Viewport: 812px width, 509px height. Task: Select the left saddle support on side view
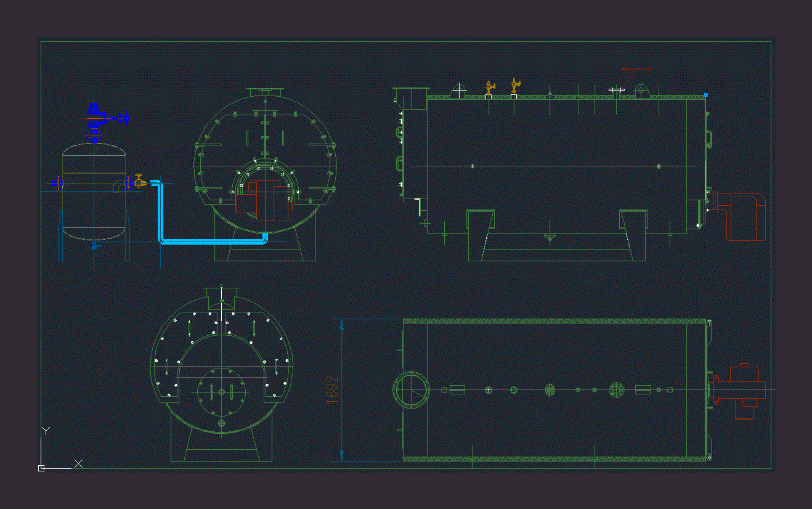(481, 234)
